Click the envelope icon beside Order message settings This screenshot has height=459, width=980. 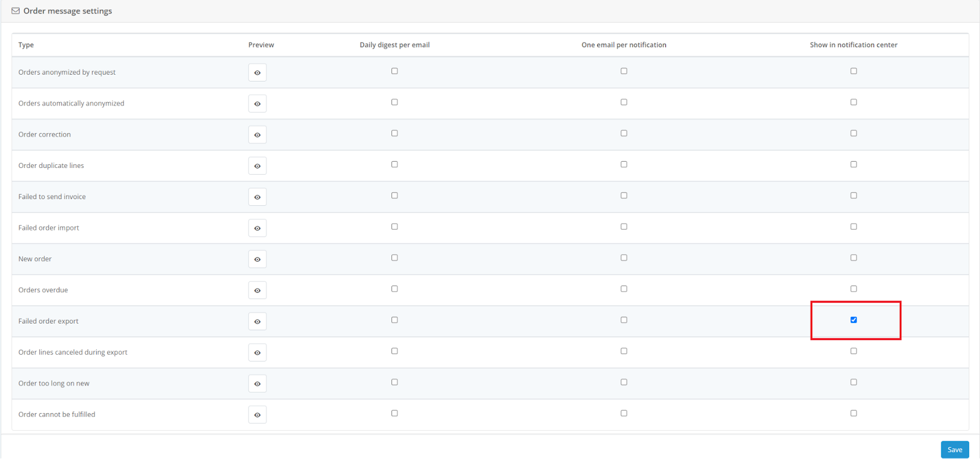[15, 11]
